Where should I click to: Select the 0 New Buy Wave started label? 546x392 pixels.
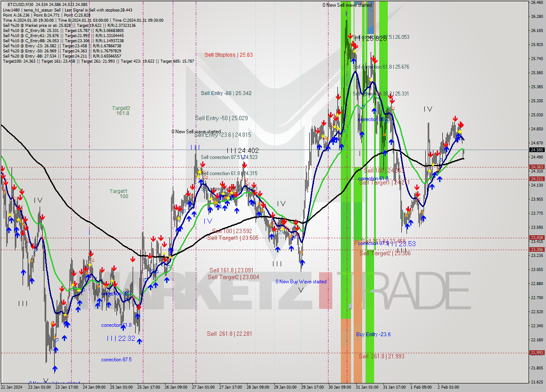[x=301, y=282]
